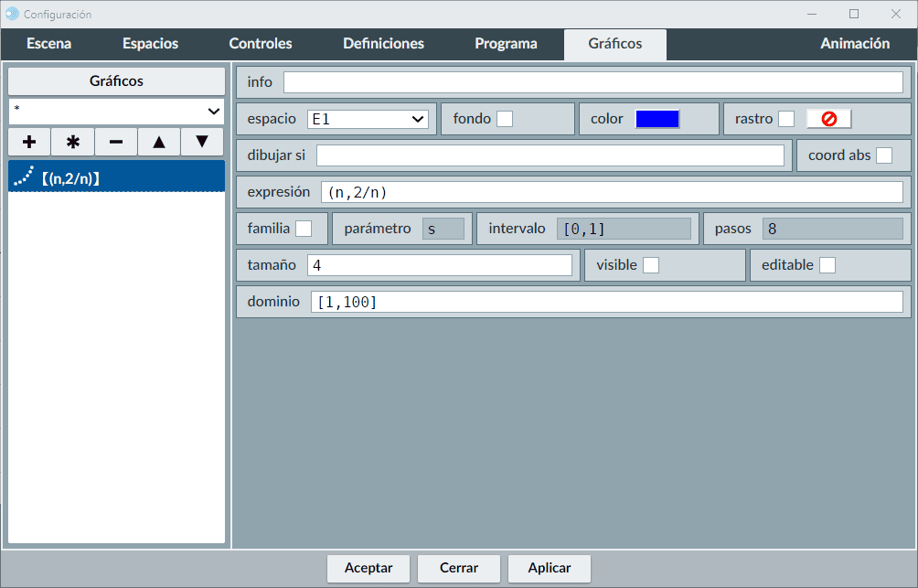Remove selected graphic with minus button
Image resolution: width=918 pixels, height=588 pixels.
coord(116,142)
